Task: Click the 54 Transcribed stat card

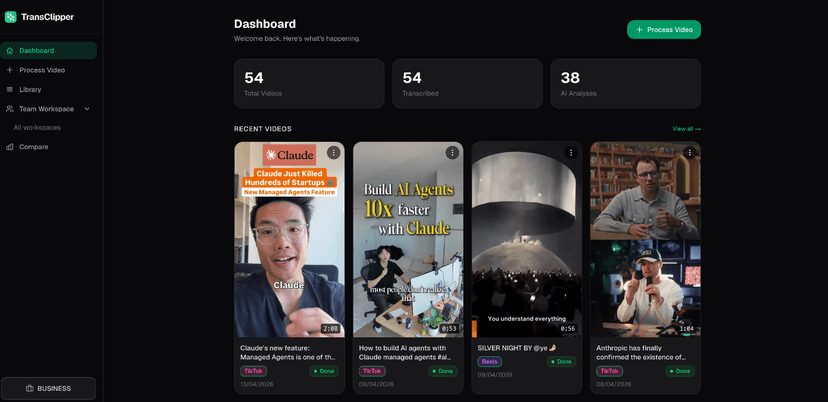Action: click(467, 83)
